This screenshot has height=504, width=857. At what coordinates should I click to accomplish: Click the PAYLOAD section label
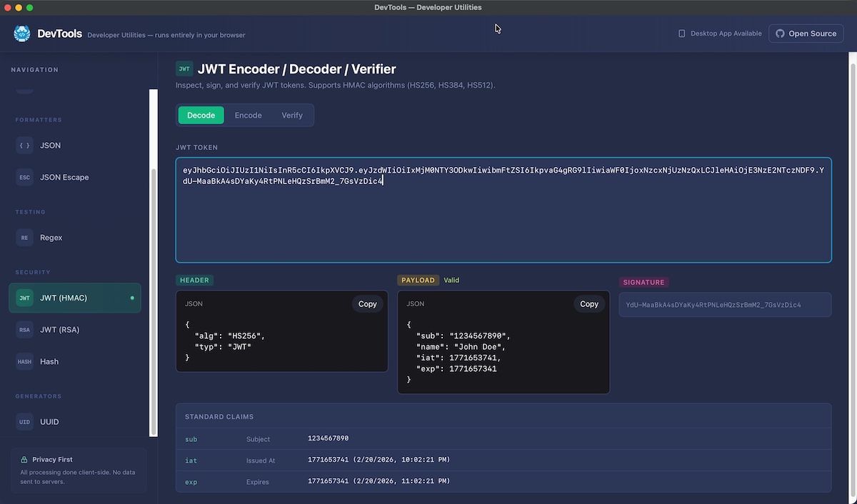click(x=418, y=281)
